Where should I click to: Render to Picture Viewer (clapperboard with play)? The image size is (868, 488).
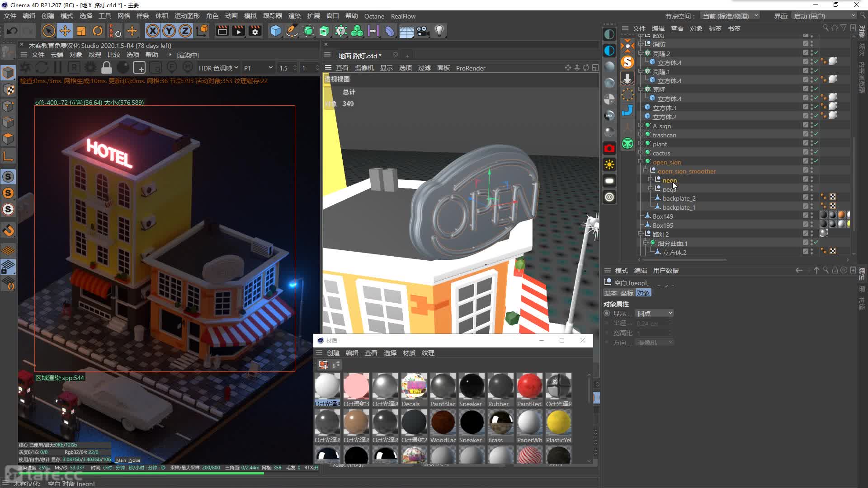[x=238, y=31]
